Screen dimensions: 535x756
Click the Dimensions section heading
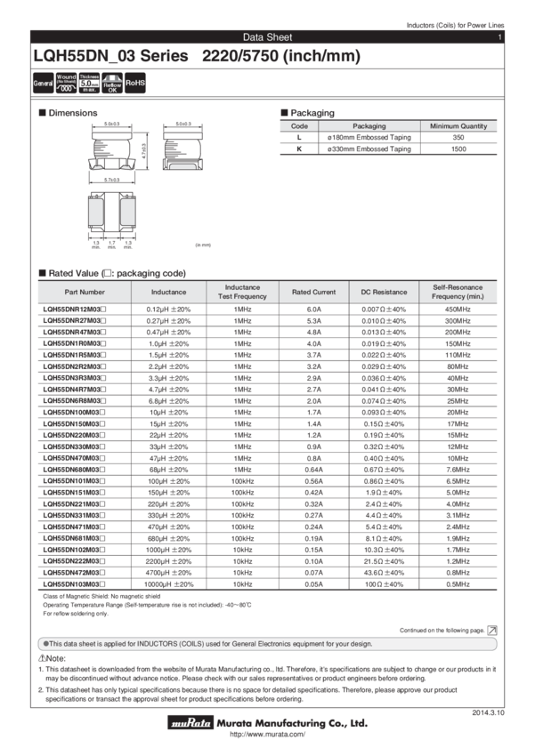[x=69, y=113]
